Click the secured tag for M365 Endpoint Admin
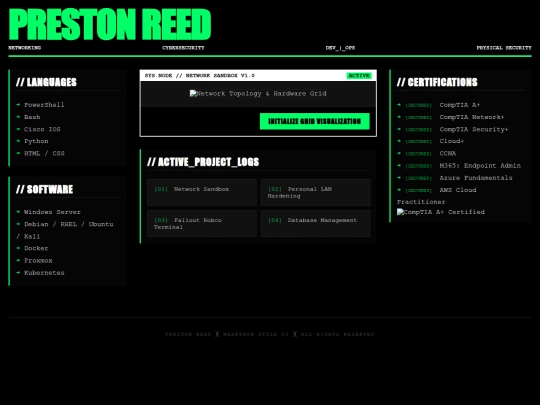Image resolution: width=540 pixels, height=405 pixels. click(x=418, y=166)
